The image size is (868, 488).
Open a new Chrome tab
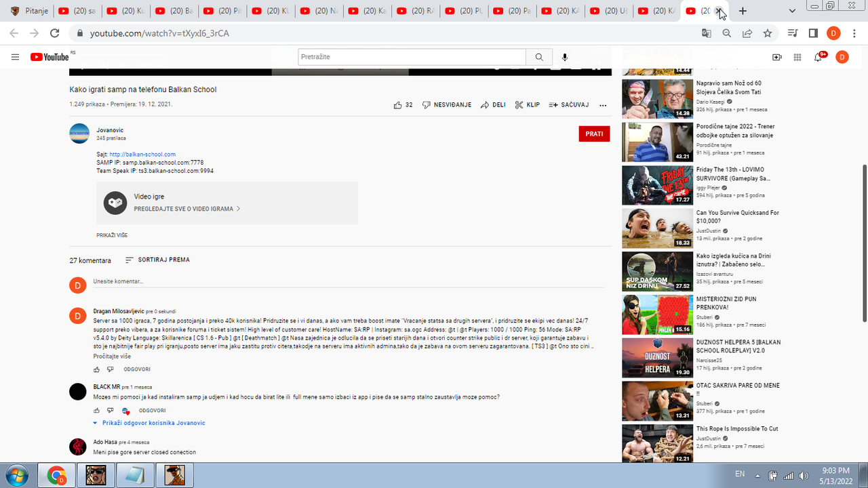point(743,11)
